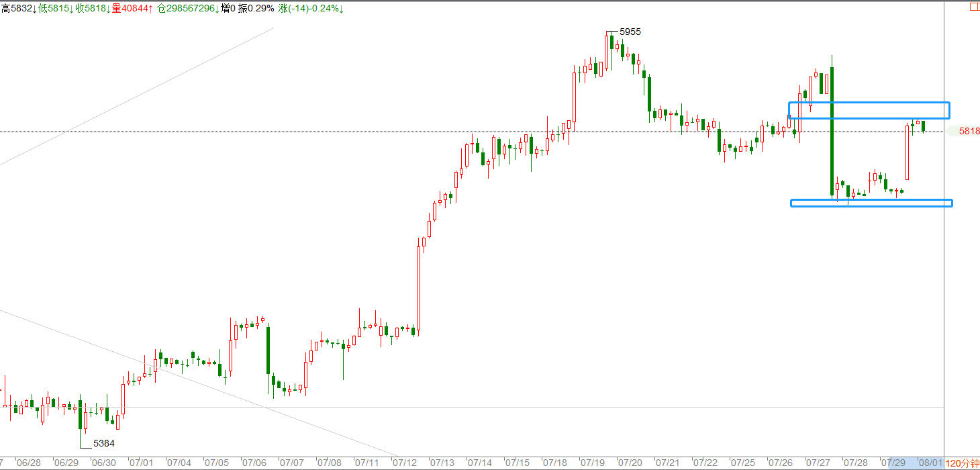Screen dimensions: 980x470
Task: Click the 07/04 date on time axis
Action: 179,463
